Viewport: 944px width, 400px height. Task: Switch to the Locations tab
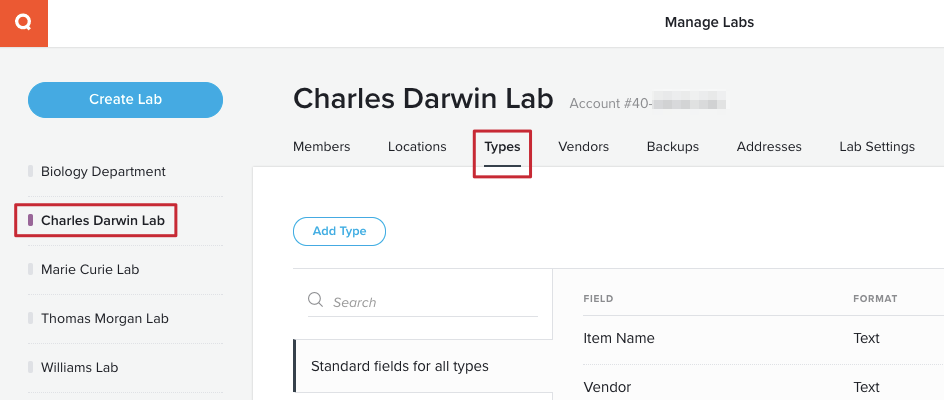click(x=417, y=146)
